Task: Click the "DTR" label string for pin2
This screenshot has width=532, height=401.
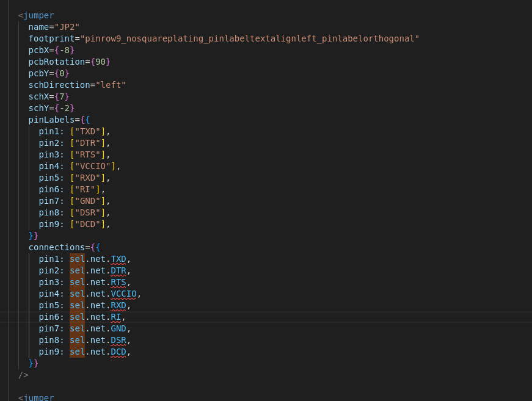Action: (87, 143)
